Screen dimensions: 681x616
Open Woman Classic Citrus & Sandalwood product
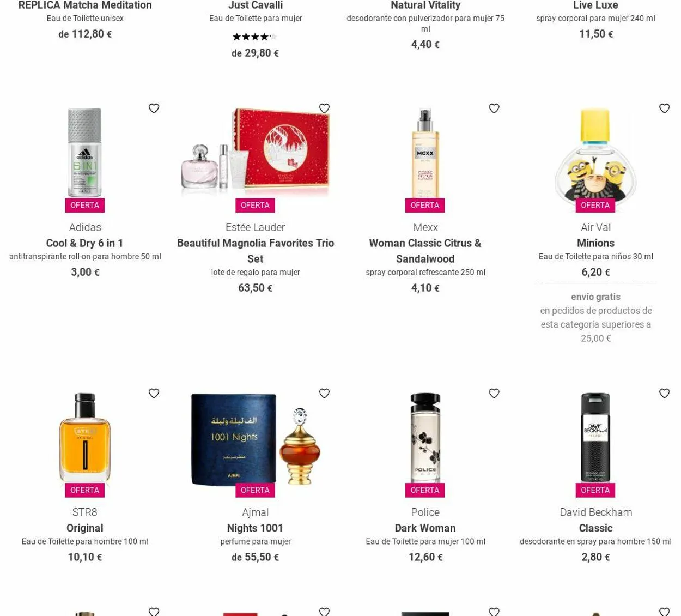[425, 251]
